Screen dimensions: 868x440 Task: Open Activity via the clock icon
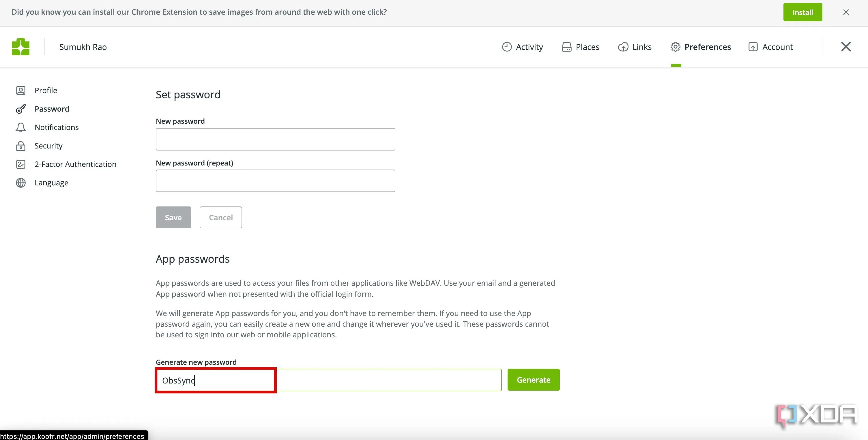(x=506, y=46)
